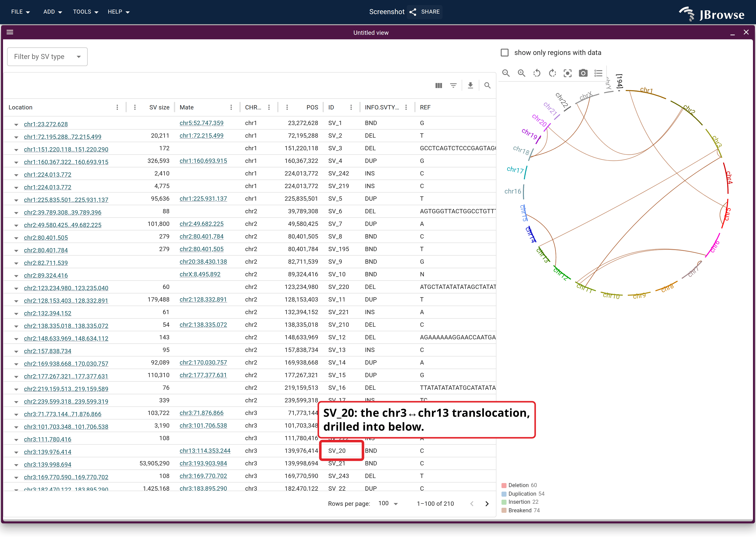The image size is (756, 537).
Task: Open POS column options menu
Action: [x=287, y=107]
